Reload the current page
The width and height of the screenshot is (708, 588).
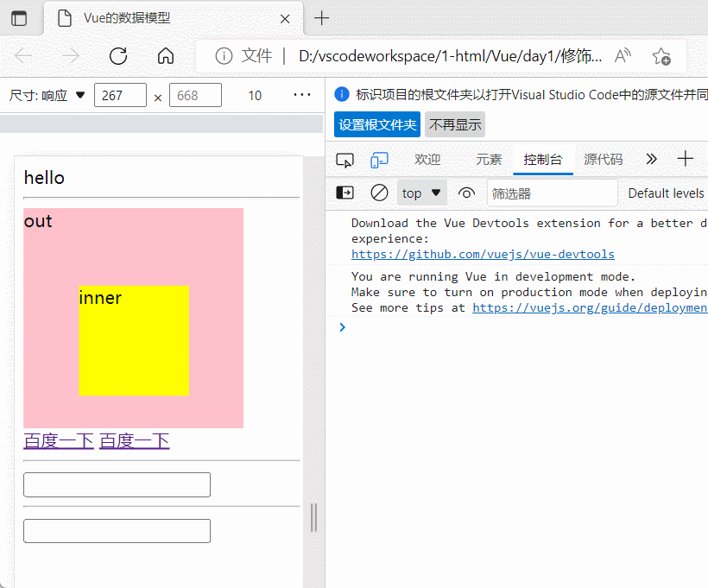tap(118, 55)
